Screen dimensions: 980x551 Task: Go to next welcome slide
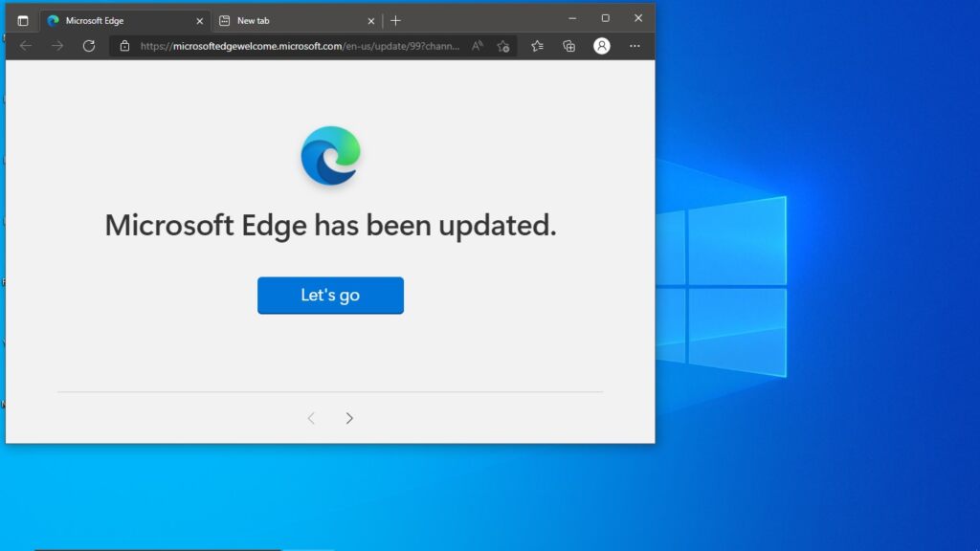coord(349,418)
